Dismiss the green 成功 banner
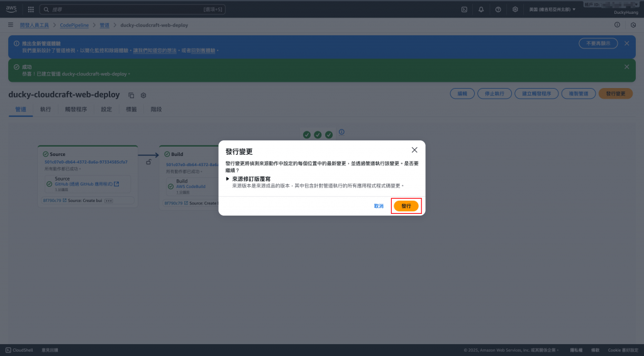 pos(627,67)
